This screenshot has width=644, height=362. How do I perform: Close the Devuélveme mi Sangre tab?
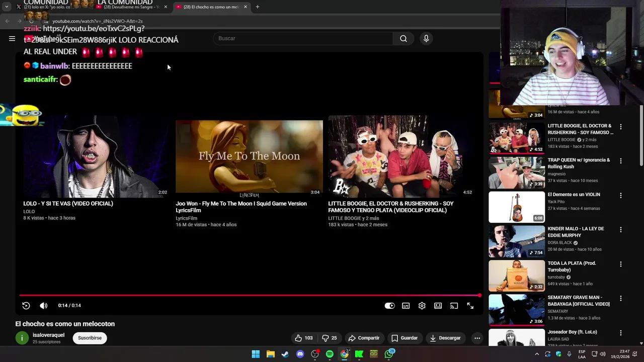point(166,7)
